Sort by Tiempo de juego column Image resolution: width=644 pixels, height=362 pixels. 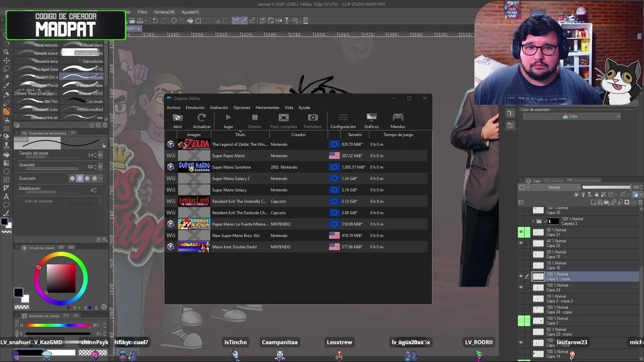pyautogui.click(x=398, y=135)
